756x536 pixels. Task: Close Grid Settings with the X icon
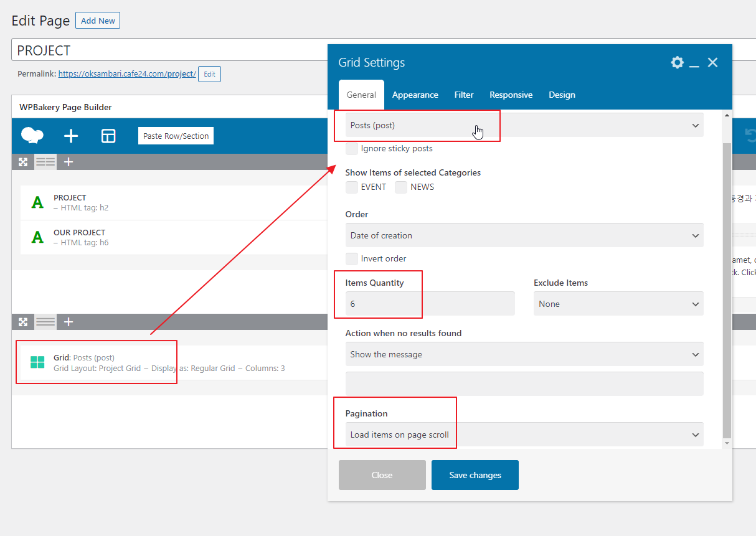click(713, 62)
